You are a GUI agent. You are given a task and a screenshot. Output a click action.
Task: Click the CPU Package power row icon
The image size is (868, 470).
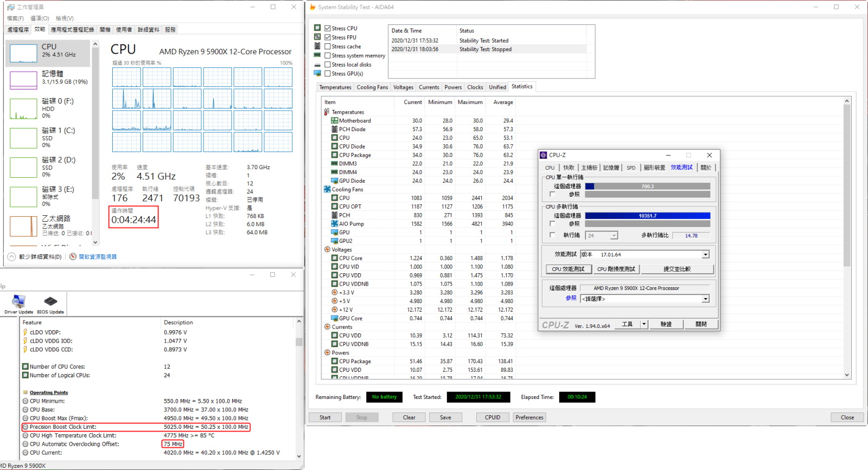click(x=335, y=361)
